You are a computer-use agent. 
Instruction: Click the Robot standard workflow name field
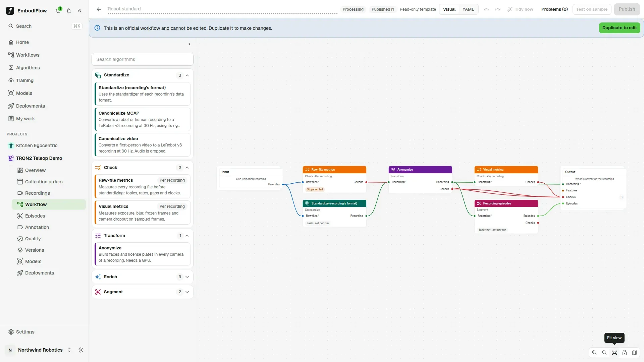[x=222, y=9]
